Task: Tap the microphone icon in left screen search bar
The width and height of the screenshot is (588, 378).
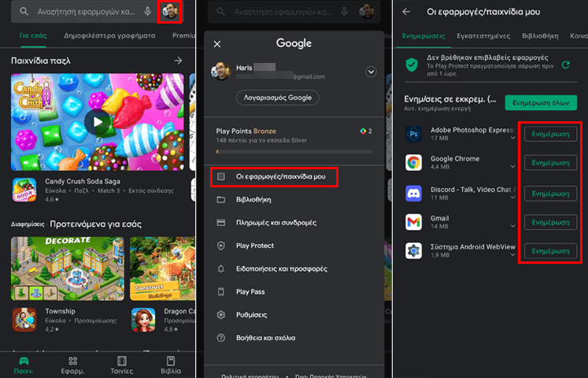Action: click(148, 11)
